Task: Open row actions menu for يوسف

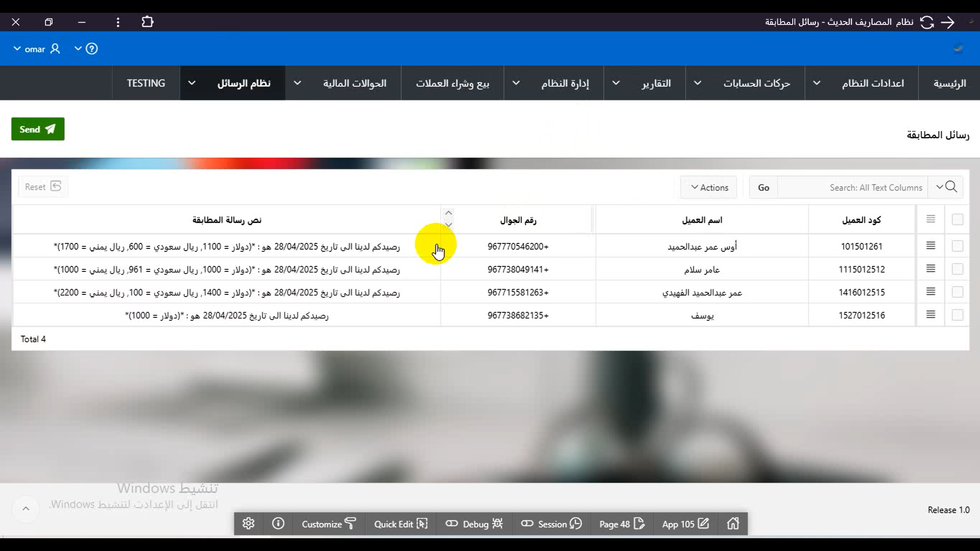Action: coord(930,314)
